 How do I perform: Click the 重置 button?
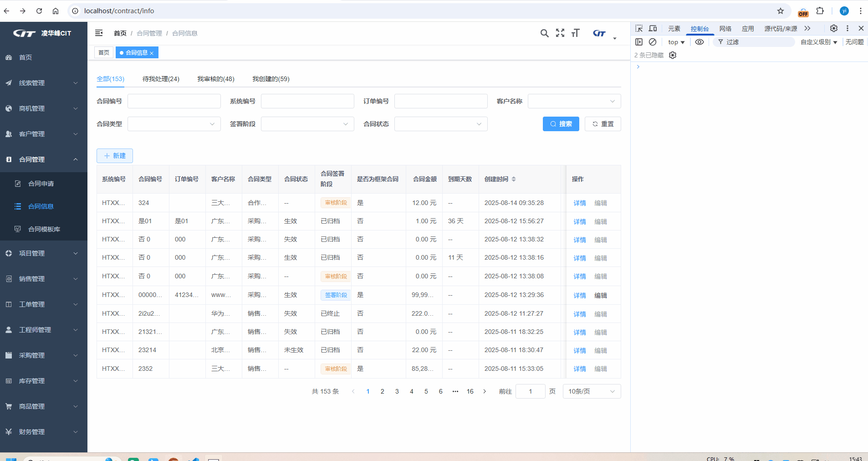[603, 124]
